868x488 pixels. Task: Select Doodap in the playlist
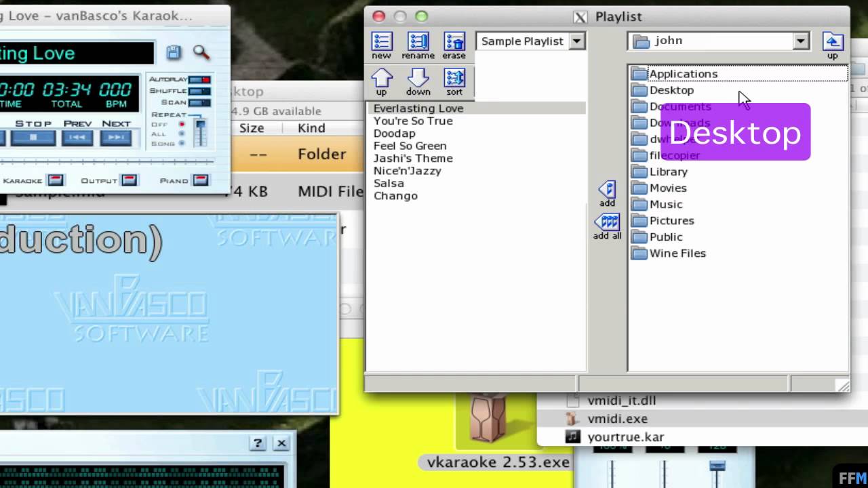(395, 134)
